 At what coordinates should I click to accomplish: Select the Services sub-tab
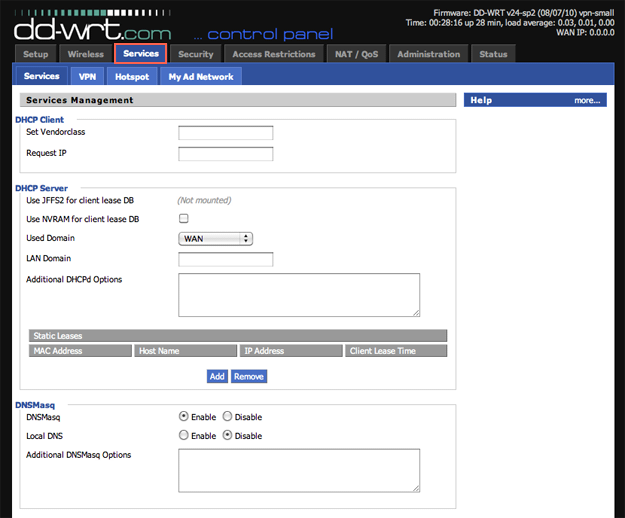(41, 76)
